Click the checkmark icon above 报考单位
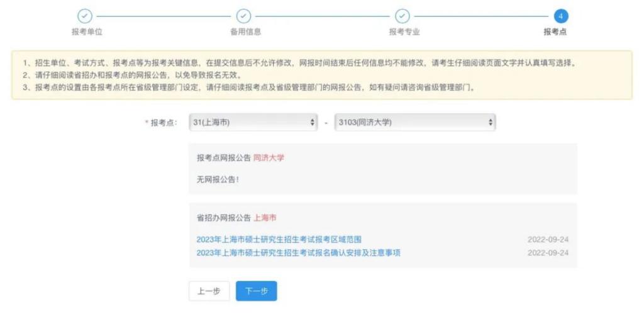 [x=84, y=16]
